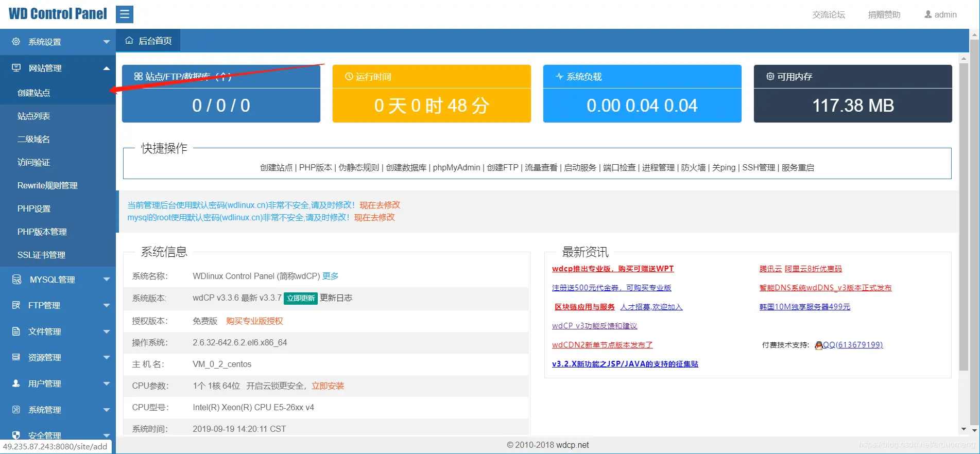Image resolution: width=980 pixels, height=454 pixels.
Task: Go to 访问验证 sidebar item
Action: [x=58, y=162]
